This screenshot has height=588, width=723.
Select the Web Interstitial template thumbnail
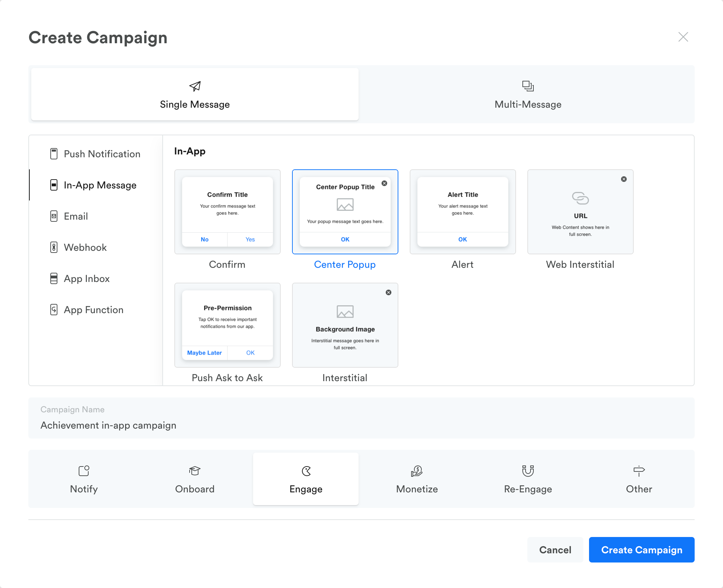point(580,212)
